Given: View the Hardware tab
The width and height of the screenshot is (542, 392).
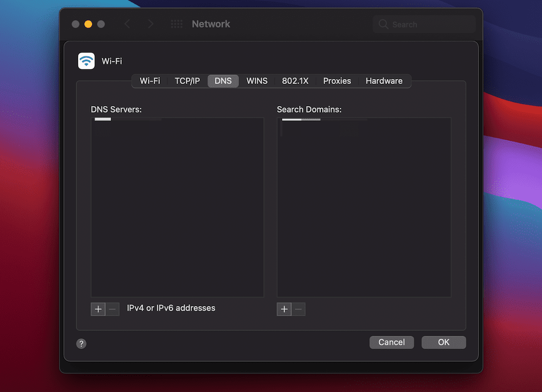Looking at the screenshot, I should 384,81.
